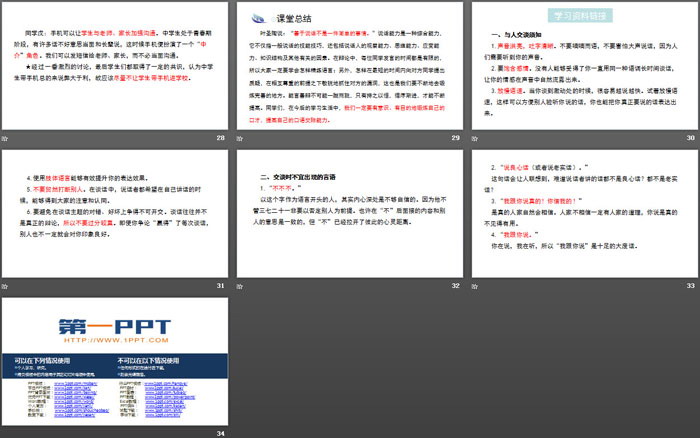Click the animation star icon under slide 32
The height and width of the screenshot is (438, 700).
coord(240,287)
